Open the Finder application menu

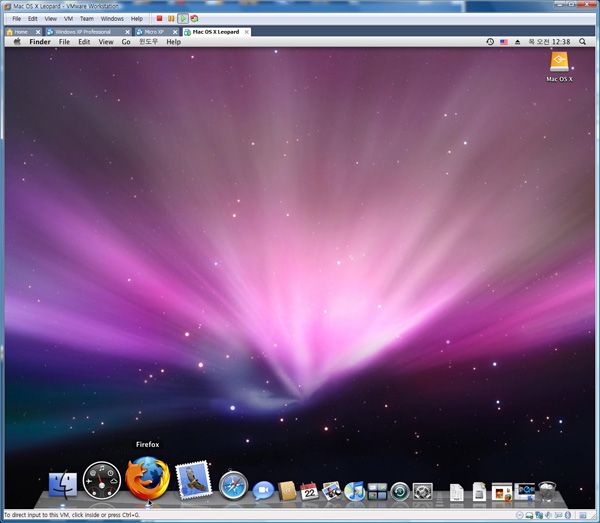tap(40, 42)
